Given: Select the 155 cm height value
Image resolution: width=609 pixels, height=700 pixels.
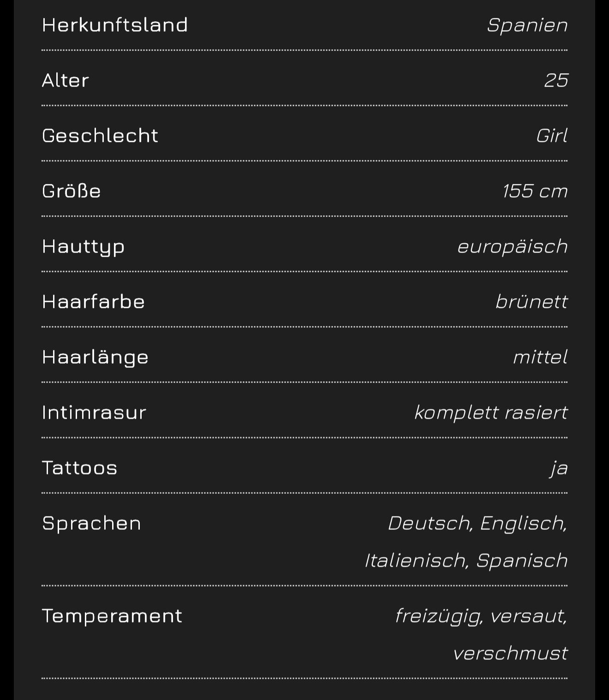Looking at the screenshot, I should point(535,191).
